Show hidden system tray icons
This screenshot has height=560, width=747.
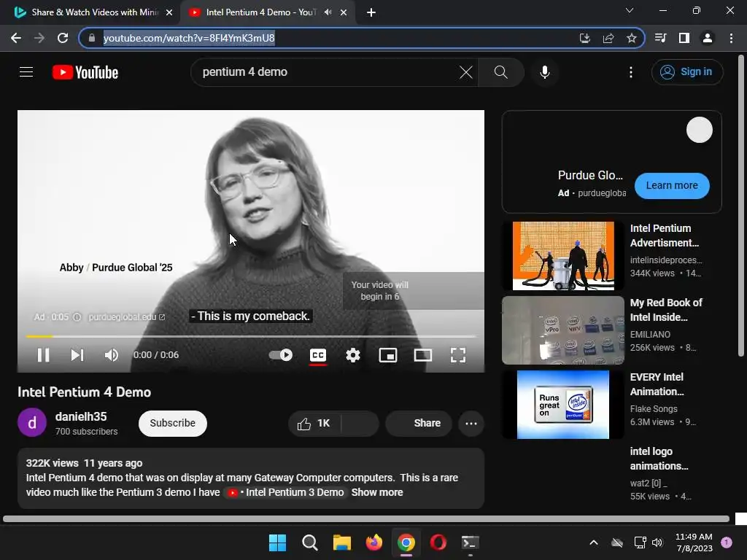(594, 542)
